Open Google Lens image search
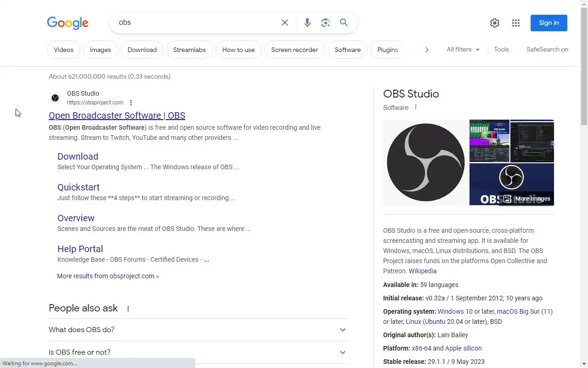Viewport: 588px width, 368px height. click(x=326, y=23)
